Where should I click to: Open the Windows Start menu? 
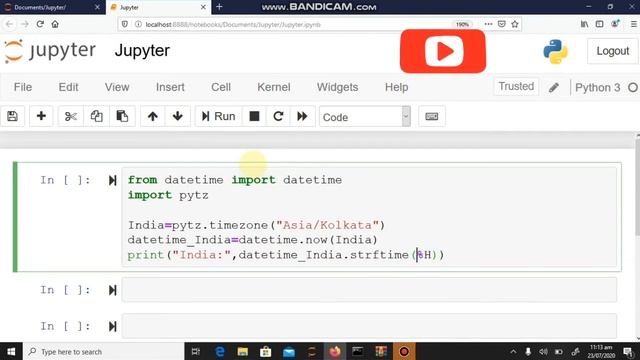pyautogui.click(x=11, y=351)
